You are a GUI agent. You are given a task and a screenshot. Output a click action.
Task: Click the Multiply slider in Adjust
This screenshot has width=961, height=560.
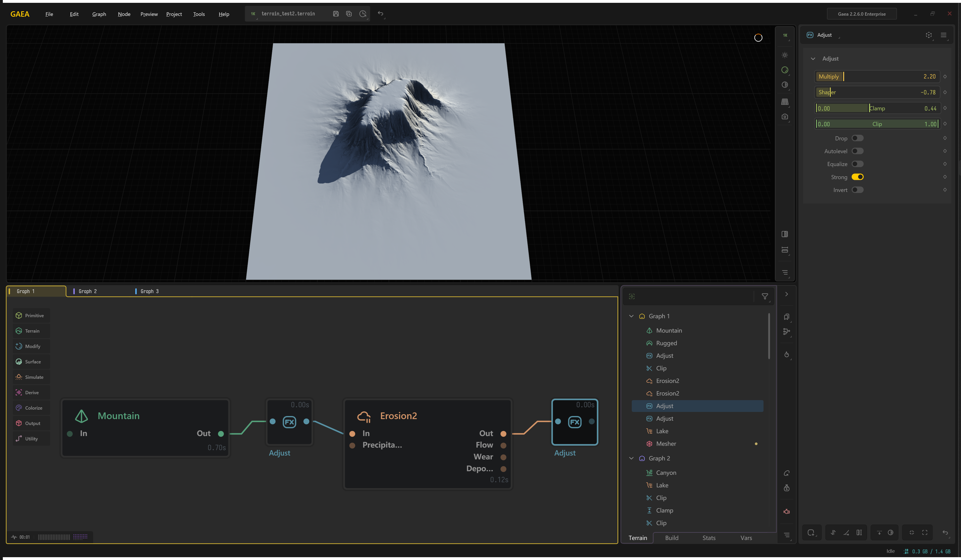877,77
